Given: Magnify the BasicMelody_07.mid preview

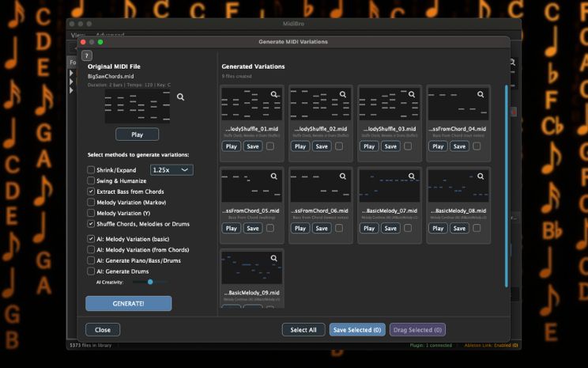Looking at the screenshot, I should pos(412,176).
